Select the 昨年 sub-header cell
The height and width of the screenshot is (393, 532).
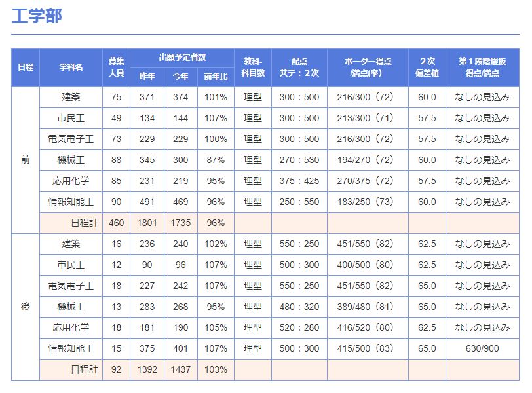(x=147, y=77)
